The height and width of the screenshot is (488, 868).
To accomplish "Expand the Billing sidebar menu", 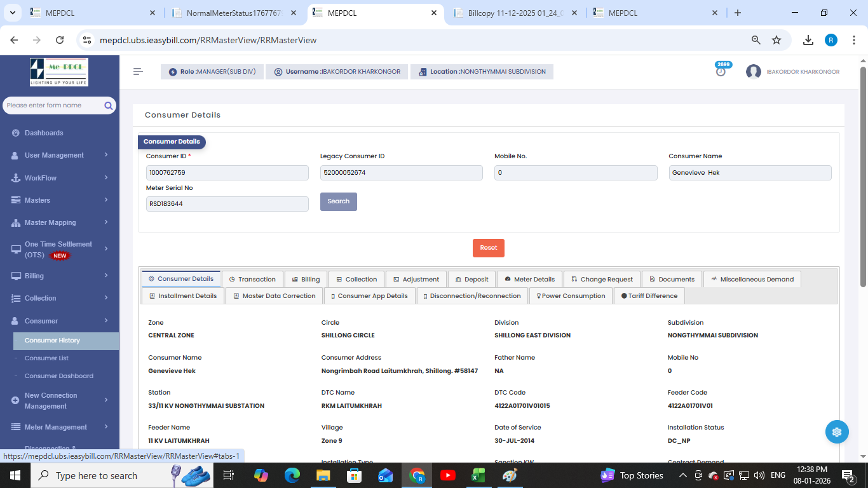I will point(59,276).
